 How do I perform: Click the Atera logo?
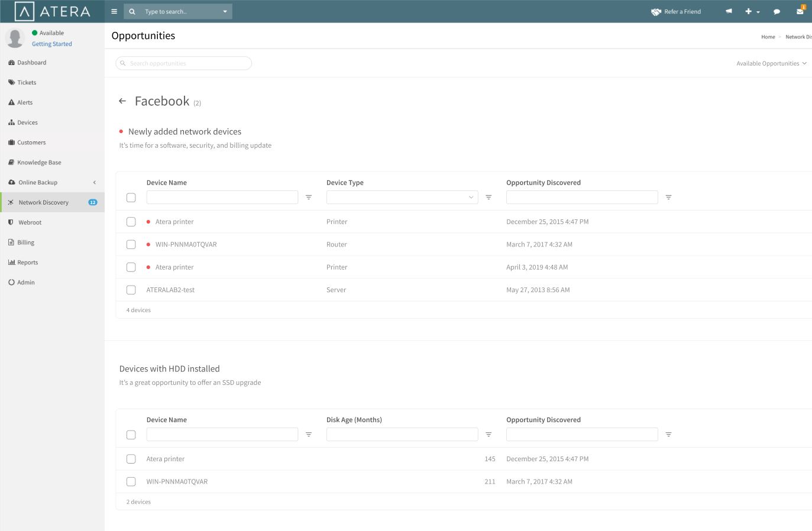52,11
